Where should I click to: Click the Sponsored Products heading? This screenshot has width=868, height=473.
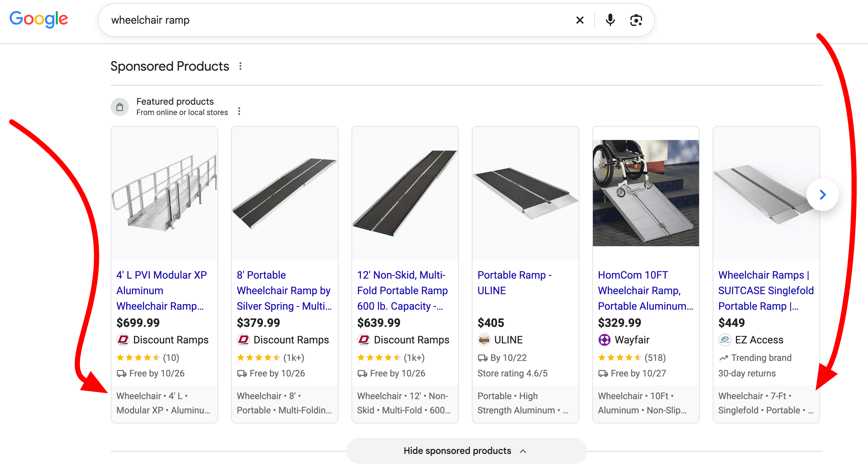point(170,66)
